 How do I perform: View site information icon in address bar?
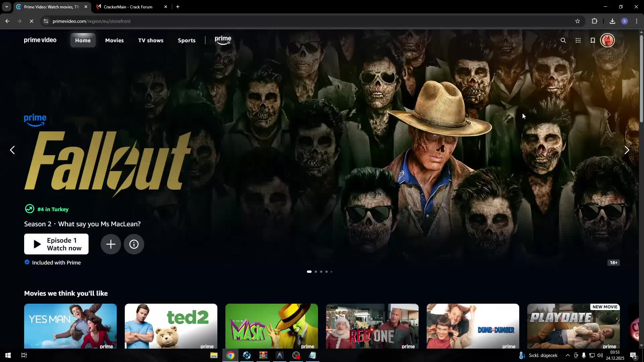[x=46, y=21]
